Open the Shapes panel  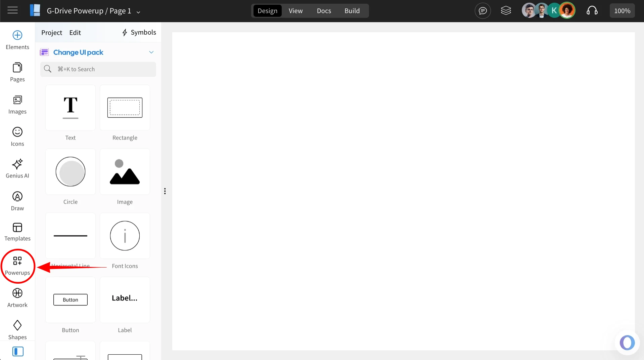click(17, 329)
